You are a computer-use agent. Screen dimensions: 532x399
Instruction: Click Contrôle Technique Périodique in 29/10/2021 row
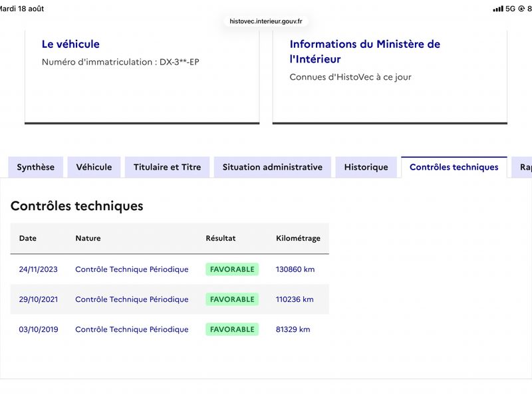point(132,299)
